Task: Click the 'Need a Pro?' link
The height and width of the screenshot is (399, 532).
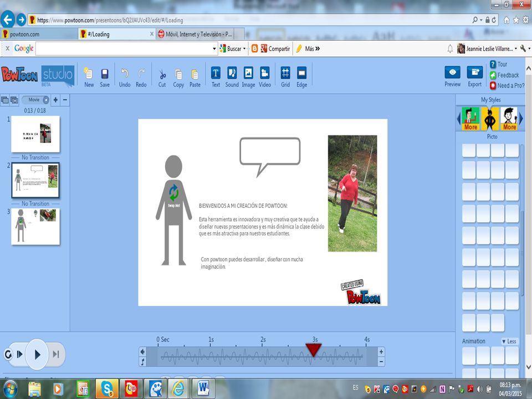Action: [x=507, y=85]
